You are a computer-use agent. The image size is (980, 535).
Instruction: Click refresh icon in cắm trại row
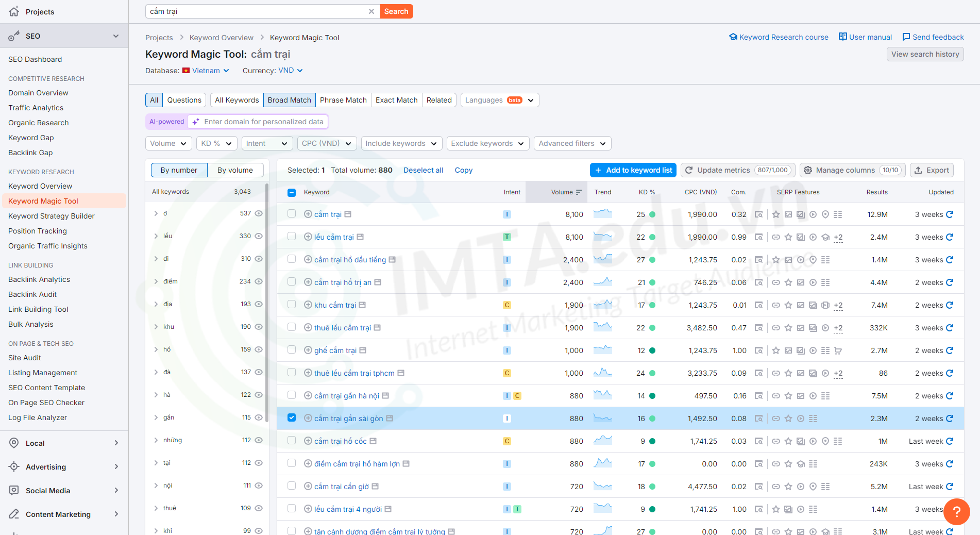pyautogui.click(x=950, y=214)
